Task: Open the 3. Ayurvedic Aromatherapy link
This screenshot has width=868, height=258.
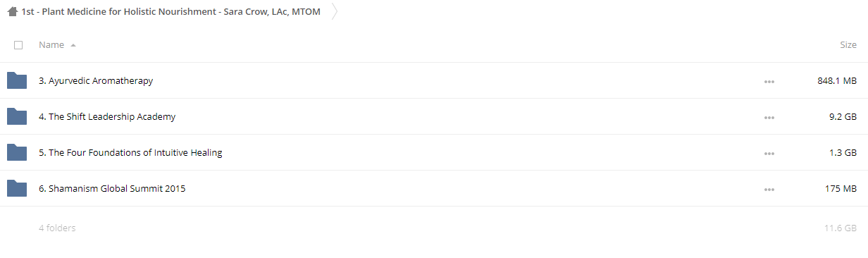Action: (x=96, y=80)
